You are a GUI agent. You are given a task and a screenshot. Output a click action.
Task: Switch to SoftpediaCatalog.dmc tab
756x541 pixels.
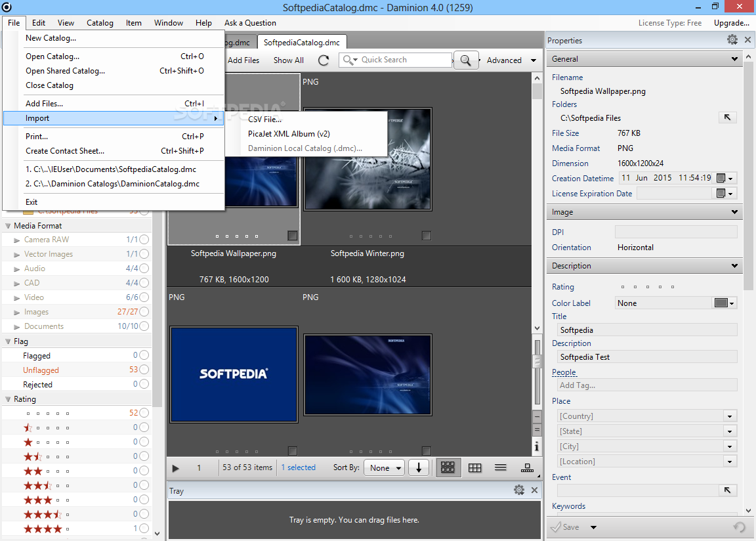(302, 43)
